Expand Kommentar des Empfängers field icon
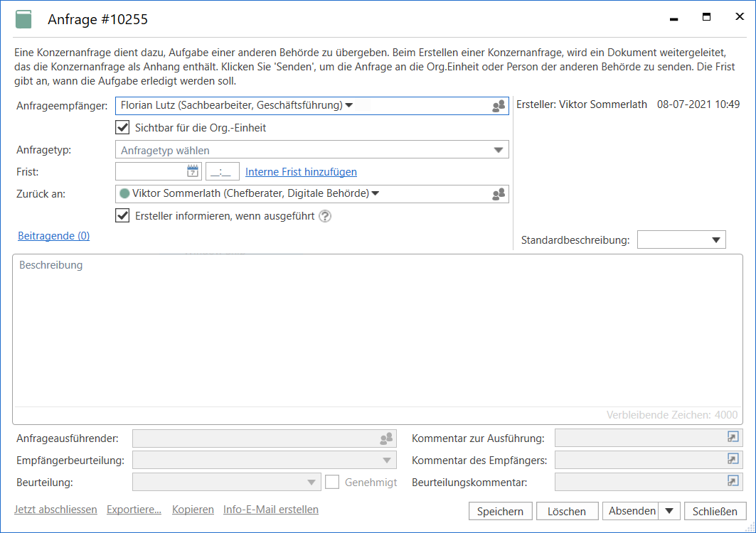This screenshot has width=756, height=533. coord(733,460)
